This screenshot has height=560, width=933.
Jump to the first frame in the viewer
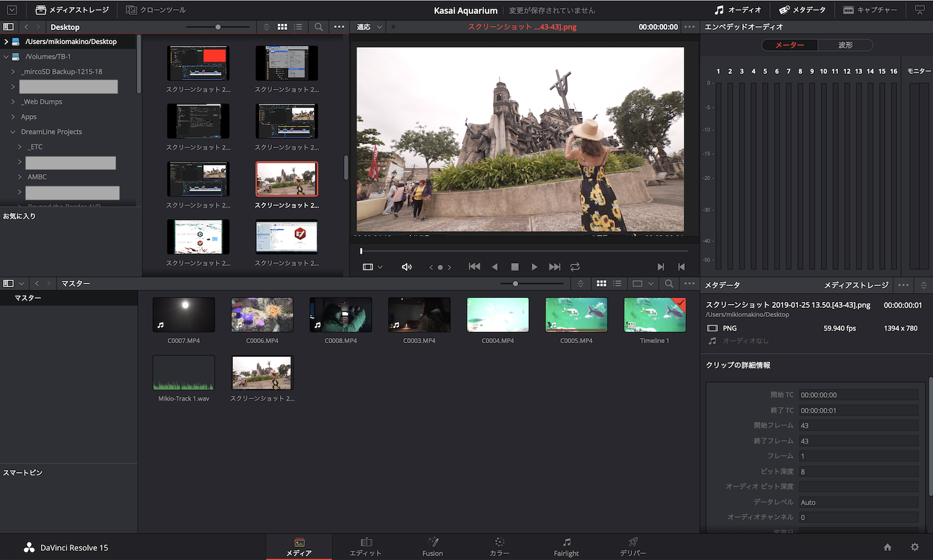coord(474,267)
